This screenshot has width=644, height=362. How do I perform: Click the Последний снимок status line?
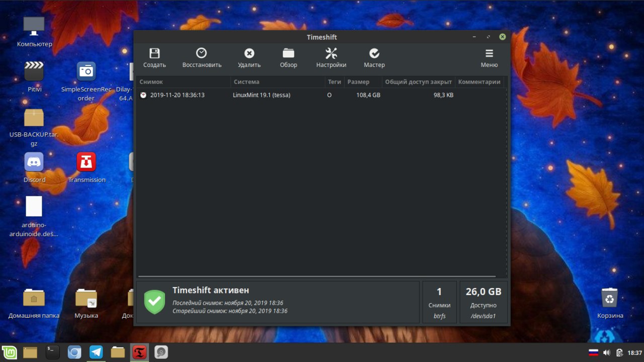click(x=228, y=303)
